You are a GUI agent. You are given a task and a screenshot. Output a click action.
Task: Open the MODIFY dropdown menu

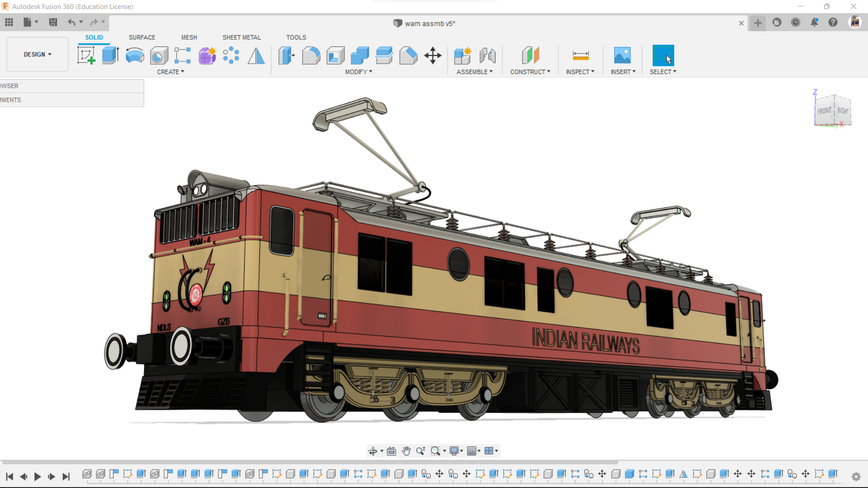tap(359, 72)
